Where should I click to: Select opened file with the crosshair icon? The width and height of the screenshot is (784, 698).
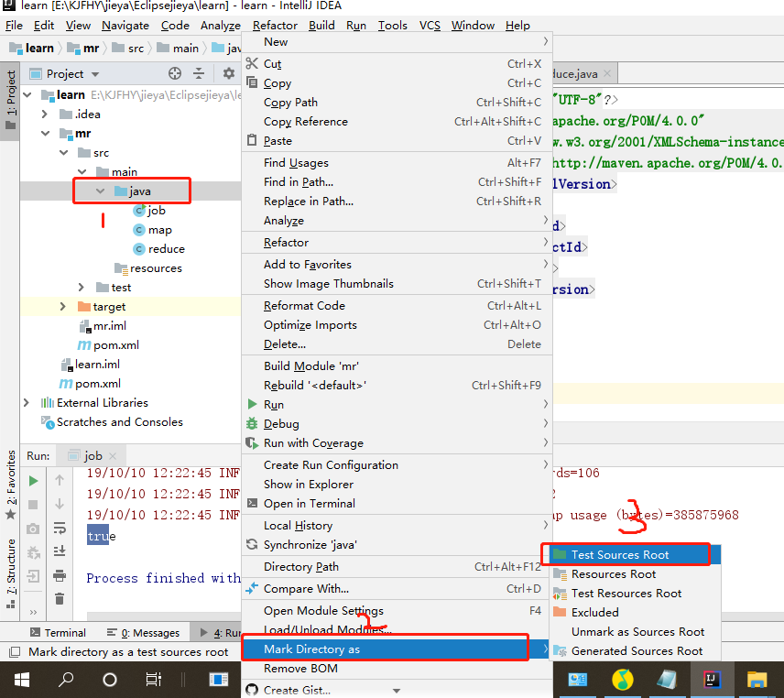point(175,73)
